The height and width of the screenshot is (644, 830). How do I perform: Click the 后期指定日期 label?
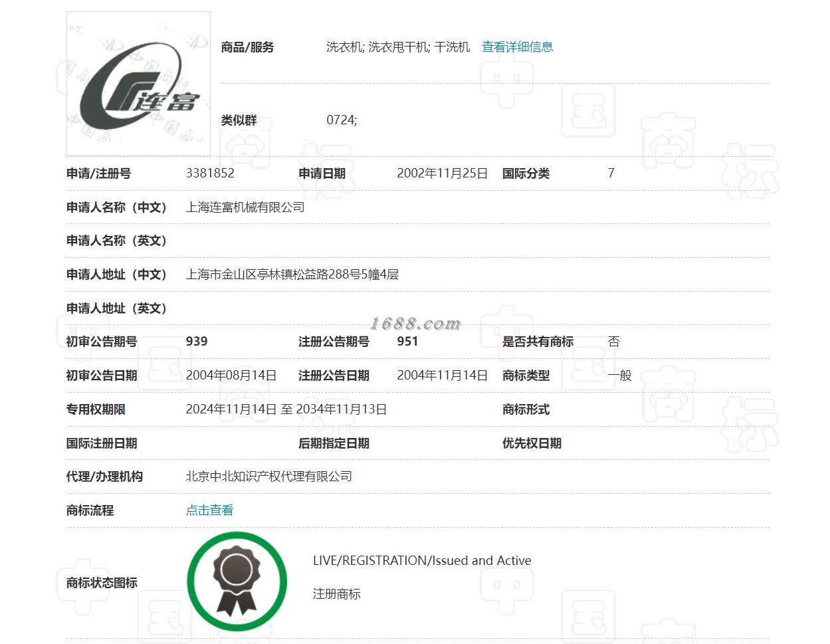pyautogui.click(x=334, y=443)
